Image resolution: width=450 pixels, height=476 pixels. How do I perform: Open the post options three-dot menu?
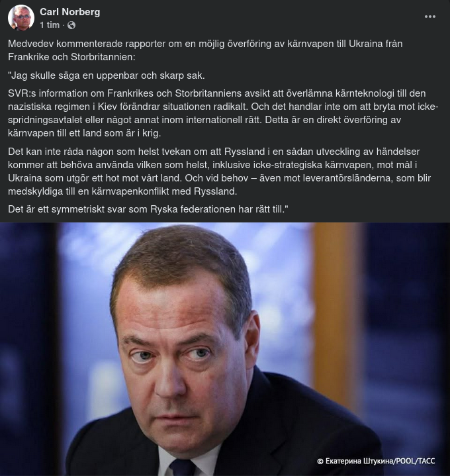[x=429, y=17]
